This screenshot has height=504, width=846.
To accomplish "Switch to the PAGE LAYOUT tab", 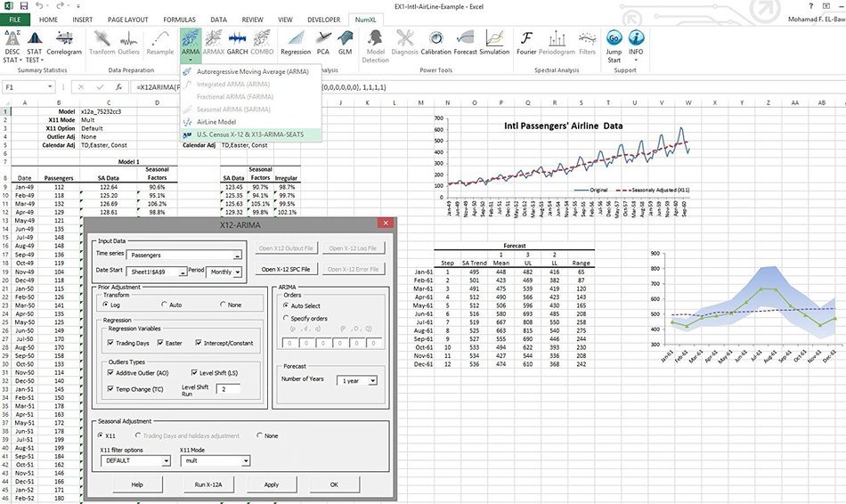I will point(128,20).
